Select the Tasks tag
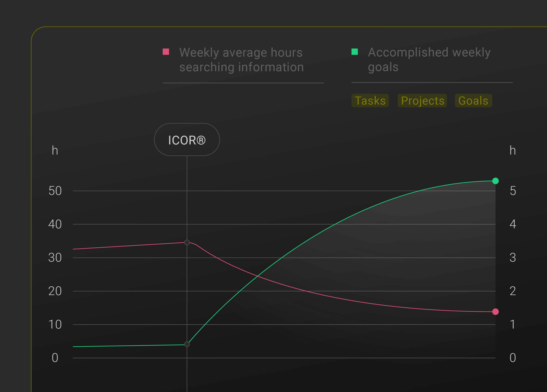Viewport: 547px width, 392px height. (x=370, y=101)
